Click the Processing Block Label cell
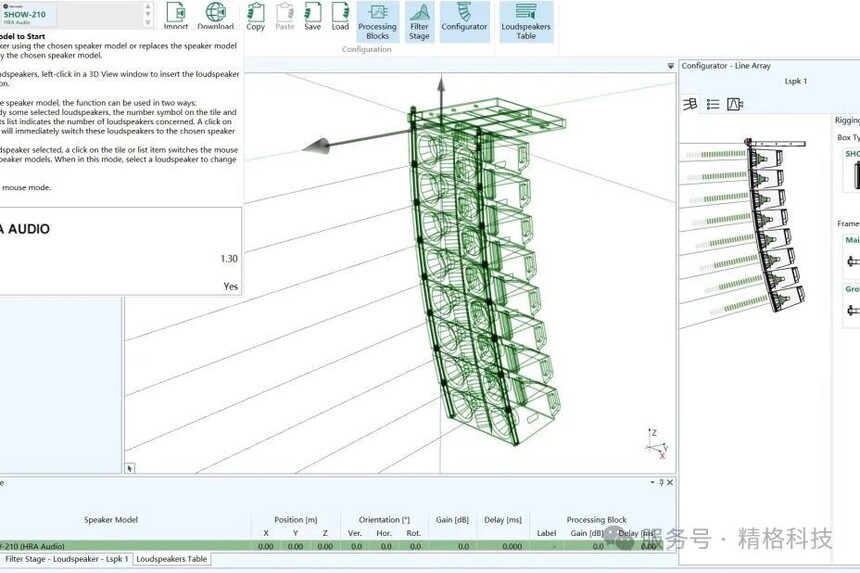 tap(546, 546)
